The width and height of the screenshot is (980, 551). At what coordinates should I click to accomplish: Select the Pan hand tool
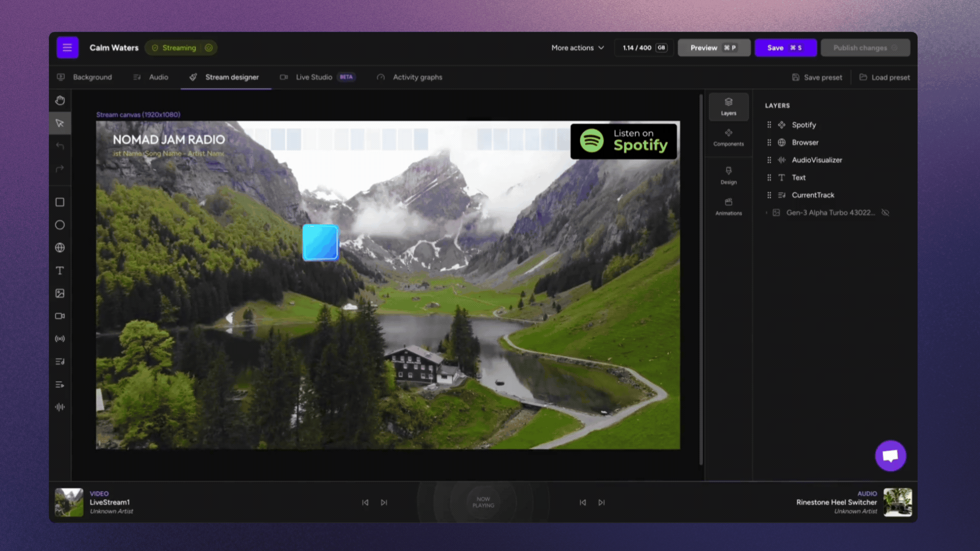tap(60, 100)
